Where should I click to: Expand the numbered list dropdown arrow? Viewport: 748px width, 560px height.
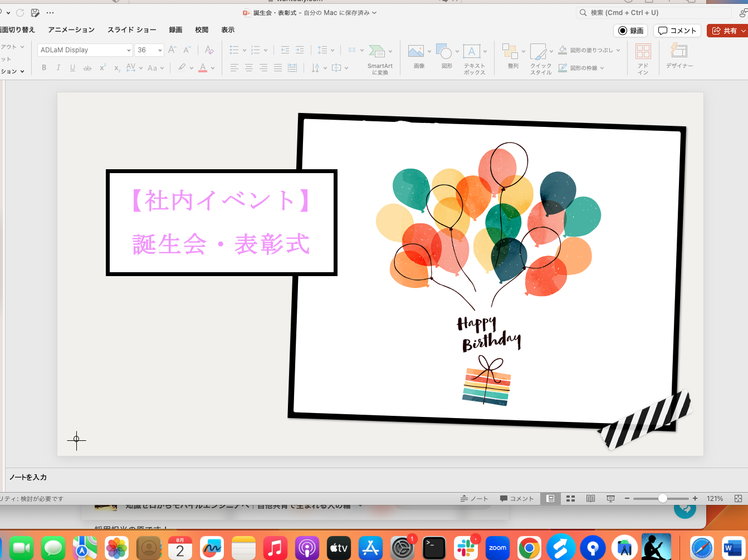(266, 51)
